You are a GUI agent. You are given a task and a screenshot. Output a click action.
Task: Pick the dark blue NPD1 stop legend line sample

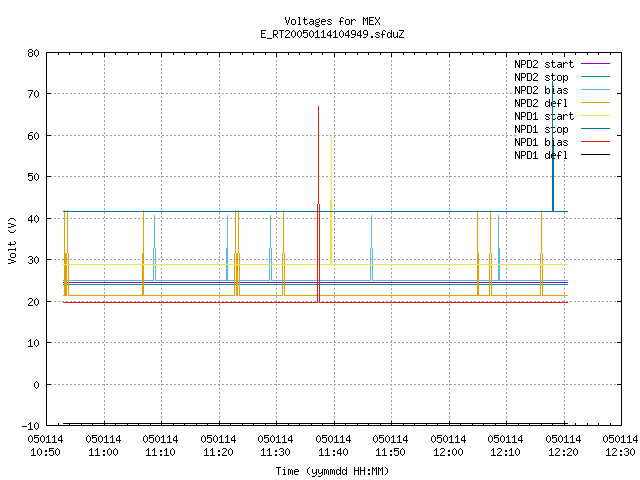point(595,129)
